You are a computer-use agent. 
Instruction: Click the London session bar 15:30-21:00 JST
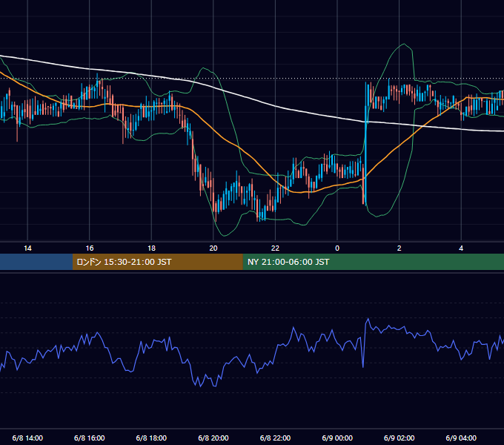[157, 262]
